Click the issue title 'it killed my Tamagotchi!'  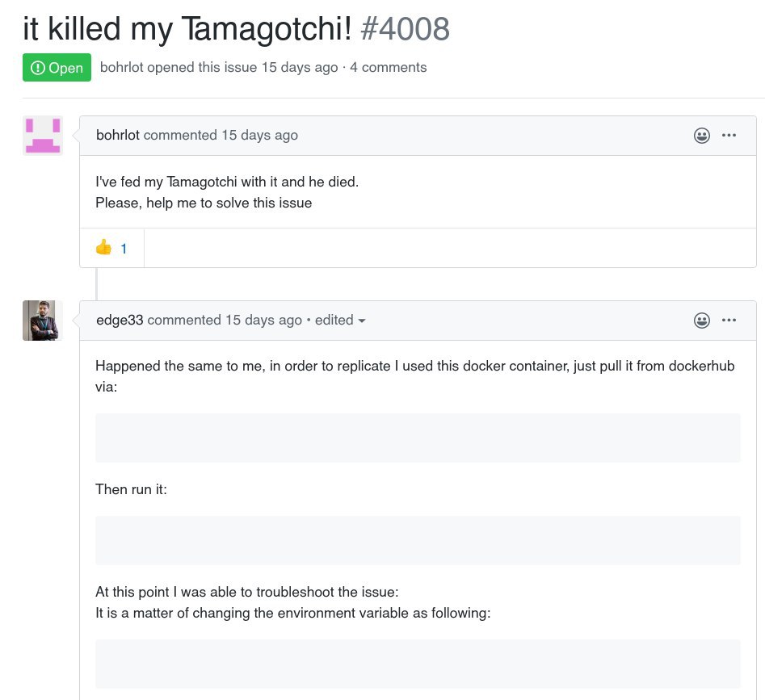coord(187,29)
